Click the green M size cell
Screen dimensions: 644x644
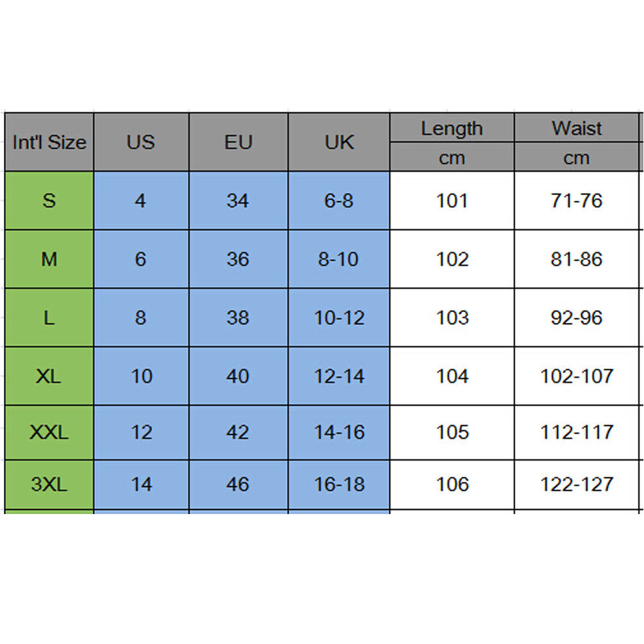(49, 259)
